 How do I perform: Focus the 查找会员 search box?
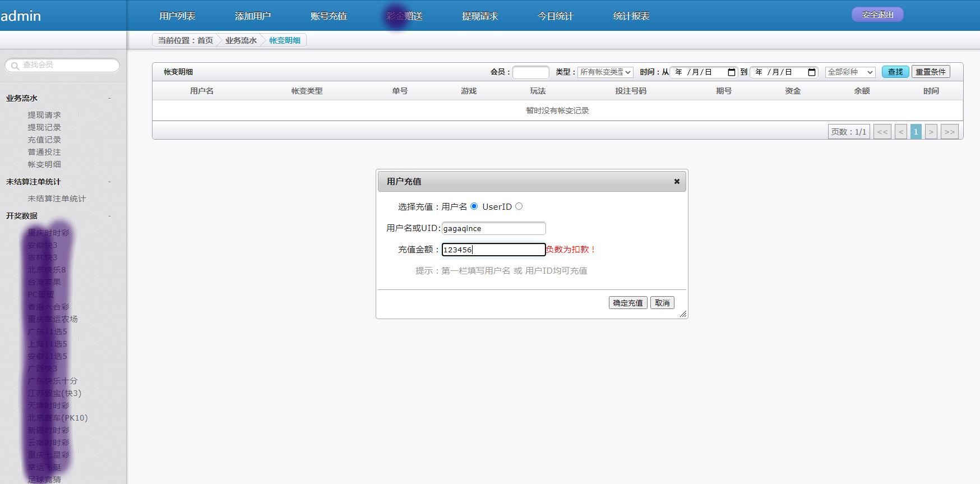[x=62, y=65]
